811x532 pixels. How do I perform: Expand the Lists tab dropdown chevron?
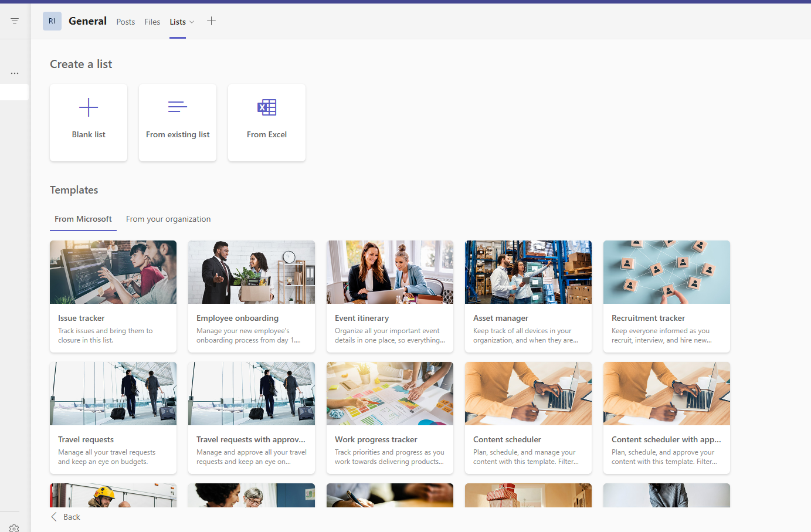click(192, 22)
